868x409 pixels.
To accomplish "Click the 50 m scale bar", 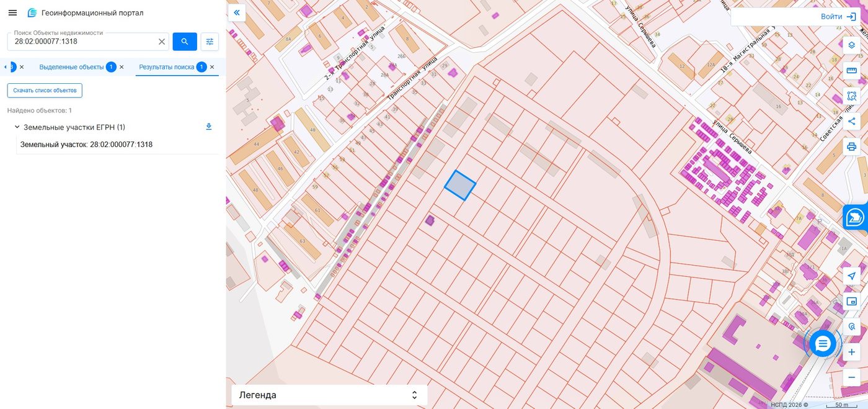I will 841,405.
